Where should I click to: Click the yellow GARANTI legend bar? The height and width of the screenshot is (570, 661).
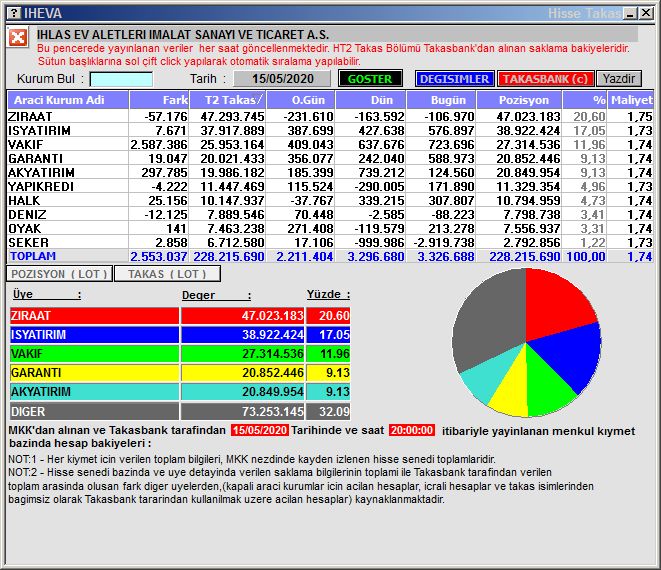click(x=94, y=373)
